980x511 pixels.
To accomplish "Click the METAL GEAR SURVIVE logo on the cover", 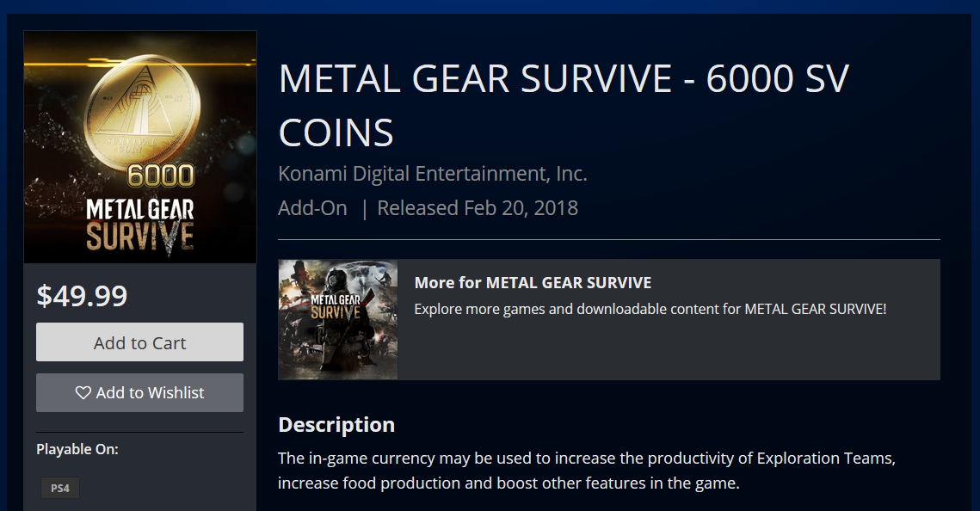I will click(x=140, y=224).
